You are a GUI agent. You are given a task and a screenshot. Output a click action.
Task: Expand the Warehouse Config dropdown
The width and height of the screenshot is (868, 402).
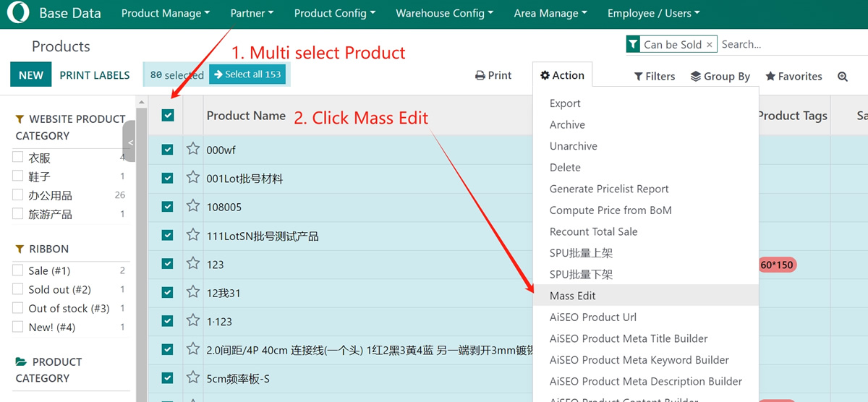[x=444, y=13]
